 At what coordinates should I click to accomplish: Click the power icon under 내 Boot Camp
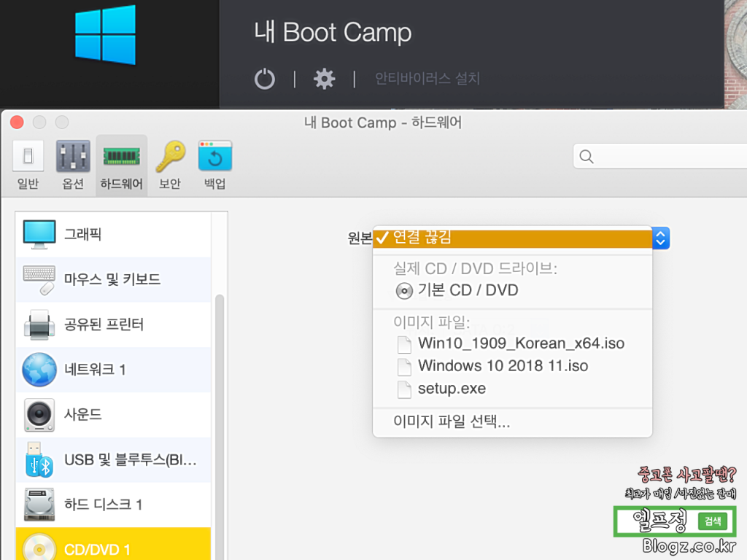(264, 79)
